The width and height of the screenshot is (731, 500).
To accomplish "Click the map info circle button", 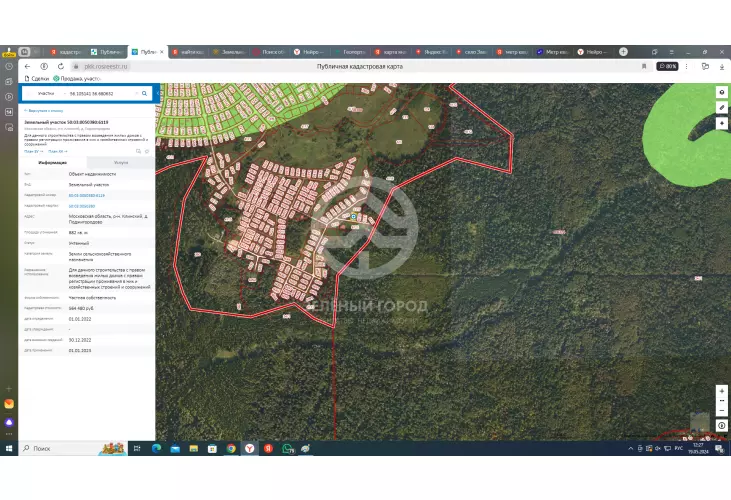I will pos(722,425).
